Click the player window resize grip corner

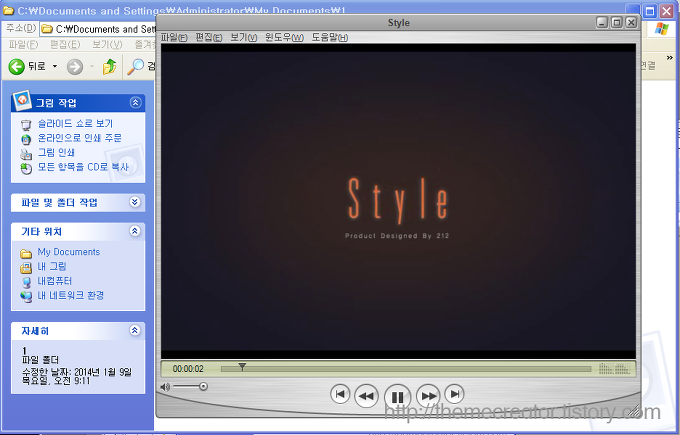(x=634, y=410)
